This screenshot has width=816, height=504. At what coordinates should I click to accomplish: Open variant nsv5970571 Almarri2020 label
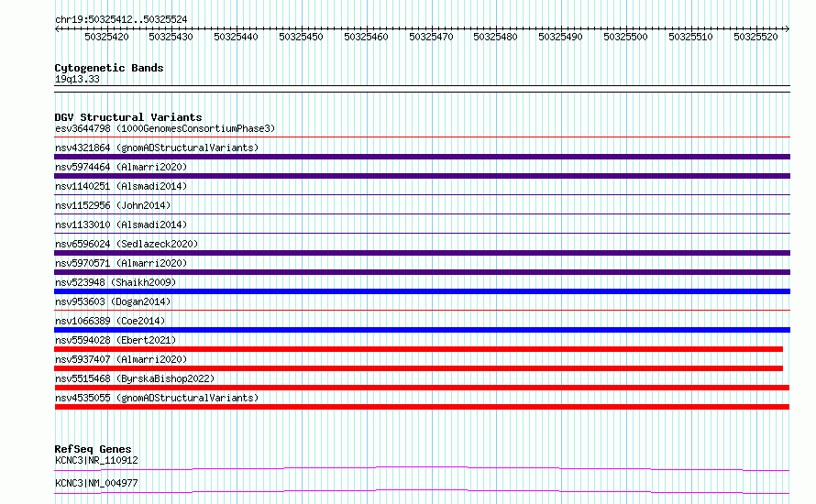click(x=121, y=263)
